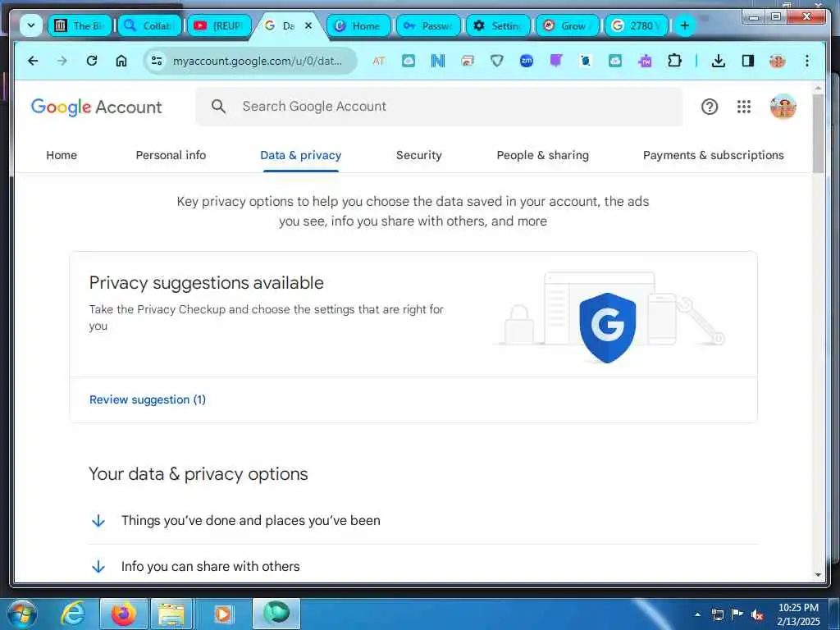Screen dimensions: 840x630
Task: Click the Privacy Checkup shield illustration
Action: pos(608,326)
